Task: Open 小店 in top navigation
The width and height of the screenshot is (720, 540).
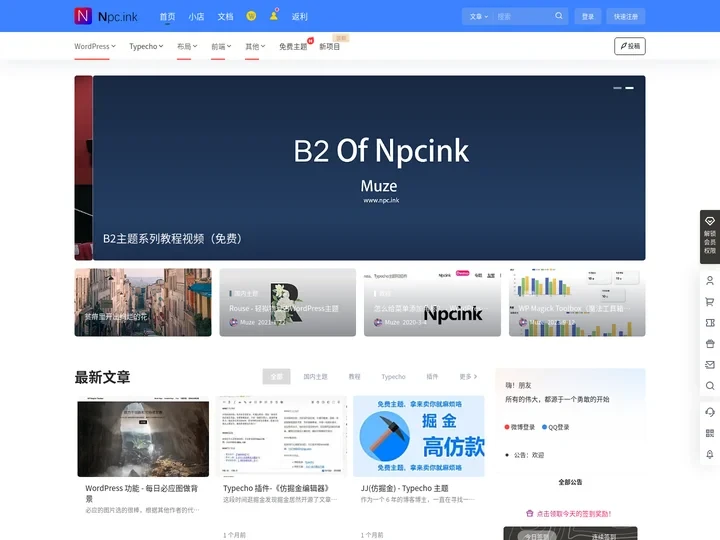Action: (x=196, y=17)
